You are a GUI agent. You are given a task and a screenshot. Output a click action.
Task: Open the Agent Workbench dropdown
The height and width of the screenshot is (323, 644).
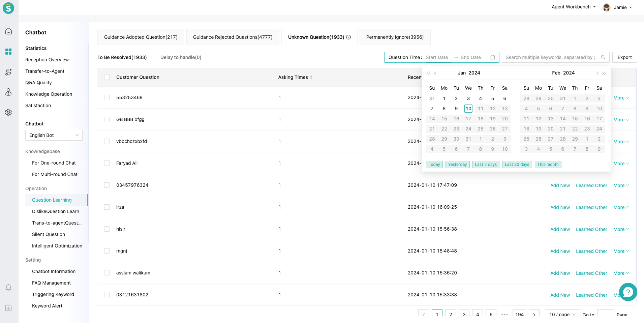574,7
